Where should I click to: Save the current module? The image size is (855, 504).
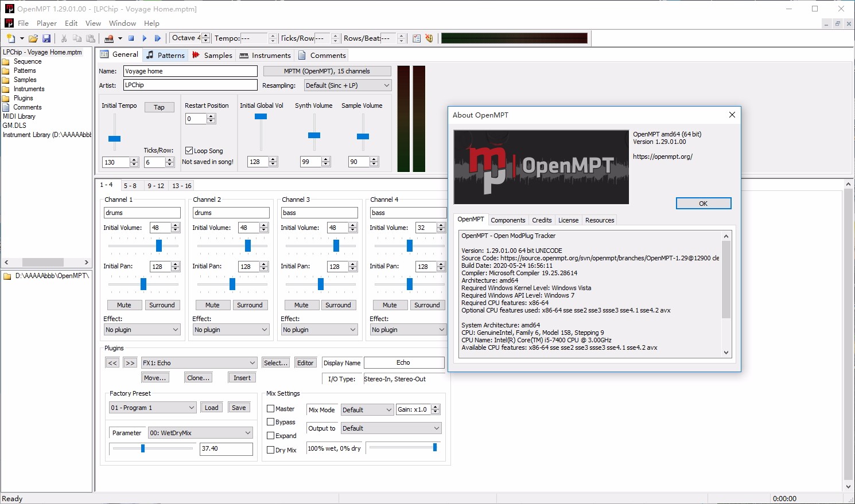(x=46, y=38)
